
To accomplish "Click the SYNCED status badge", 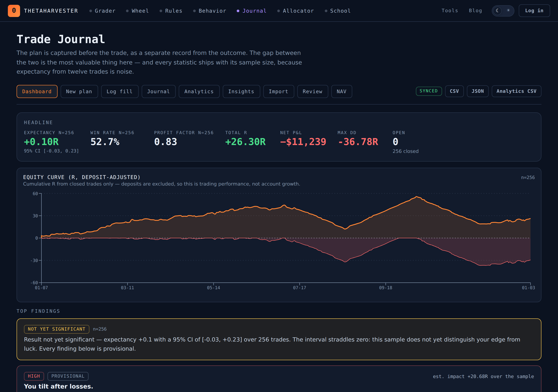I will (x=429, y=91).
